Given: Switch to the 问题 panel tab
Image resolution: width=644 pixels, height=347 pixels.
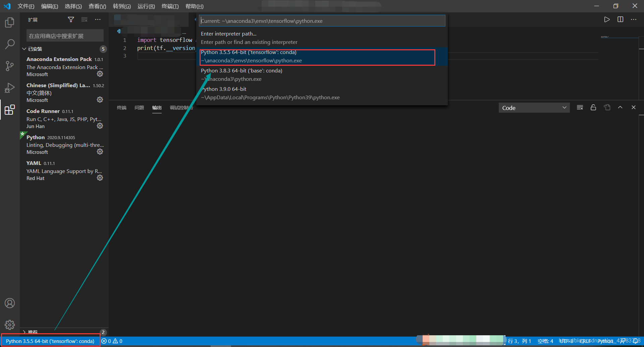Looking at the screenshot, I should (139, 108).
